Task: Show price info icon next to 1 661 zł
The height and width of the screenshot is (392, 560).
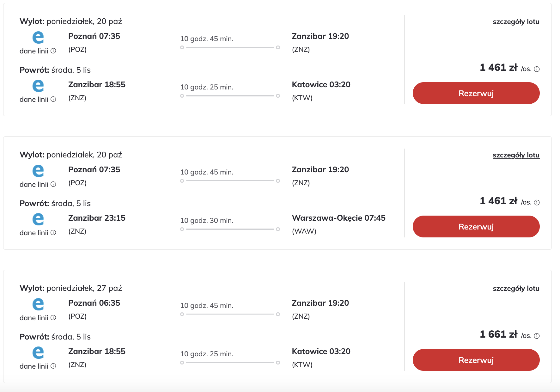Action: tap(537, 336)
